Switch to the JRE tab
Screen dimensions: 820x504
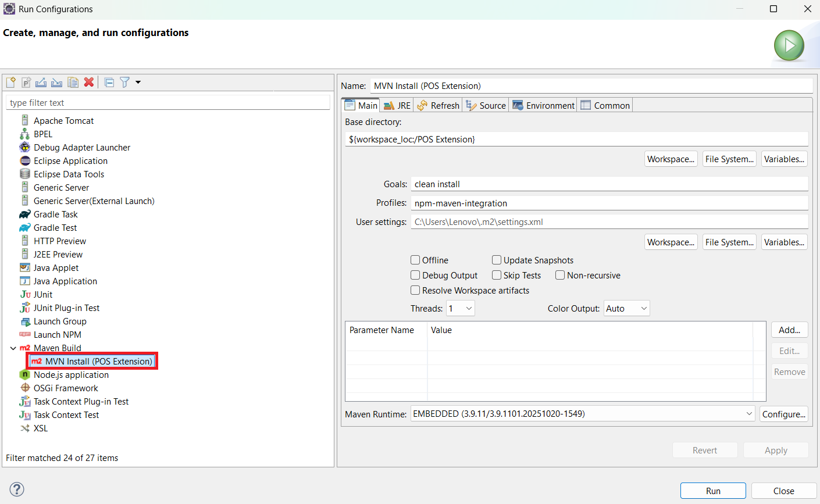(397, 105)
